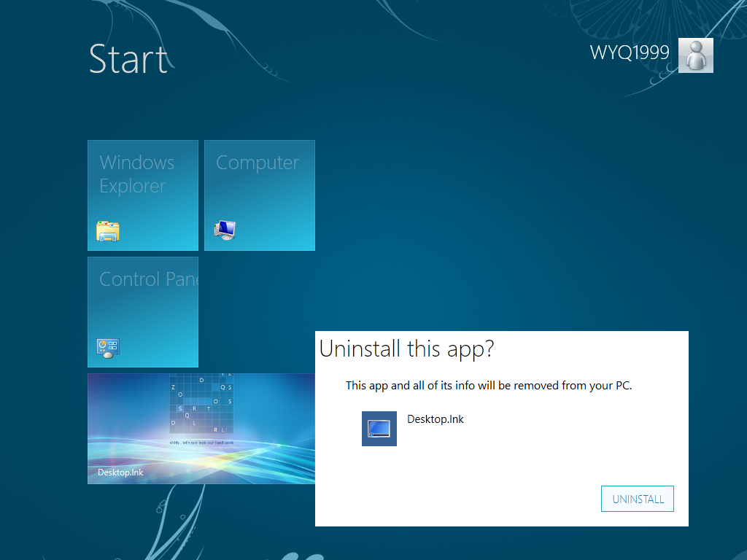Click the removal warning message text

point(489,386)
